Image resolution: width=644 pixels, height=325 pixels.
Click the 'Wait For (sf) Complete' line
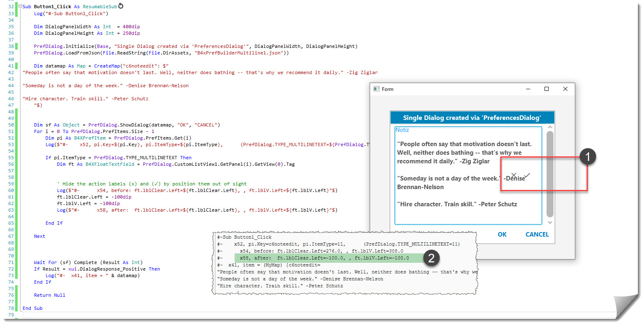[88, 262]
